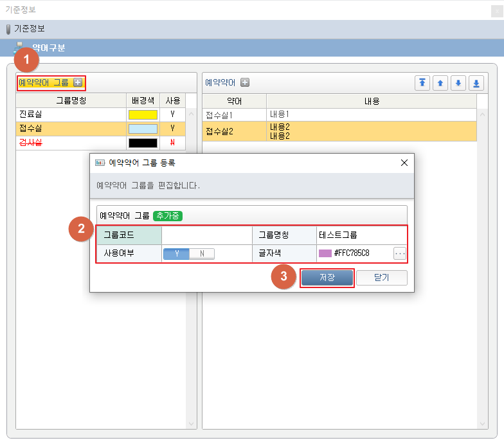Click the 그룹명칭 input field with 테스트그룹
This screenshot has width=504, height=445.
click(x=360, y=235)
